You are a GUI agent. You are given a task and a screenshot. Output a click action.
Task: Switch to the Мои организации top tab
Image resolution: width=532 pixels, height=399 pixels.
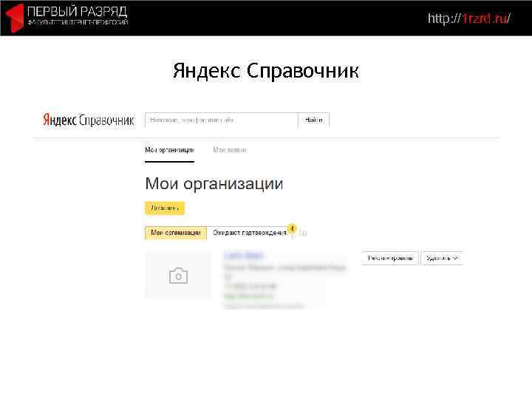(169, 150)
